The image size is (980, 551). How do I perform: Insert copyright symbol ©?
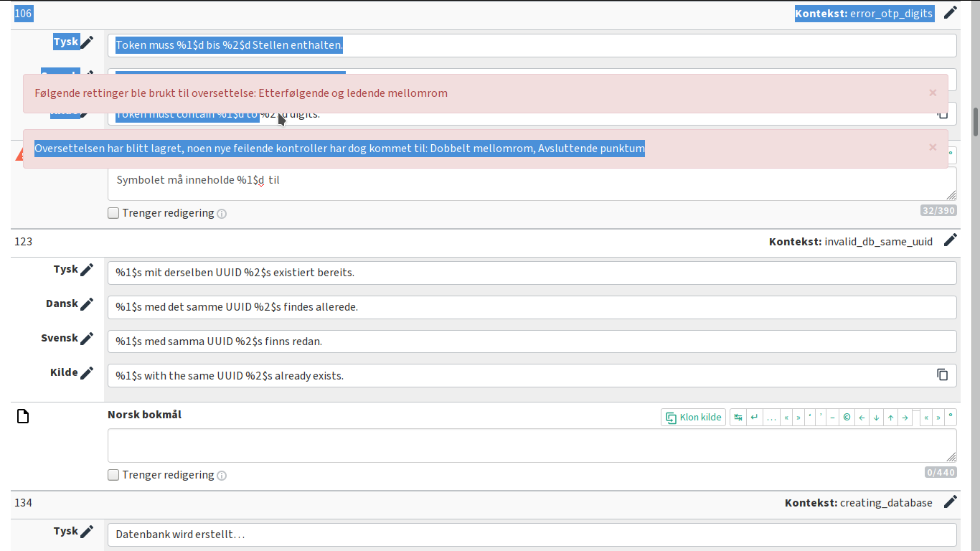pyautogui.click(x=847, y=417)
